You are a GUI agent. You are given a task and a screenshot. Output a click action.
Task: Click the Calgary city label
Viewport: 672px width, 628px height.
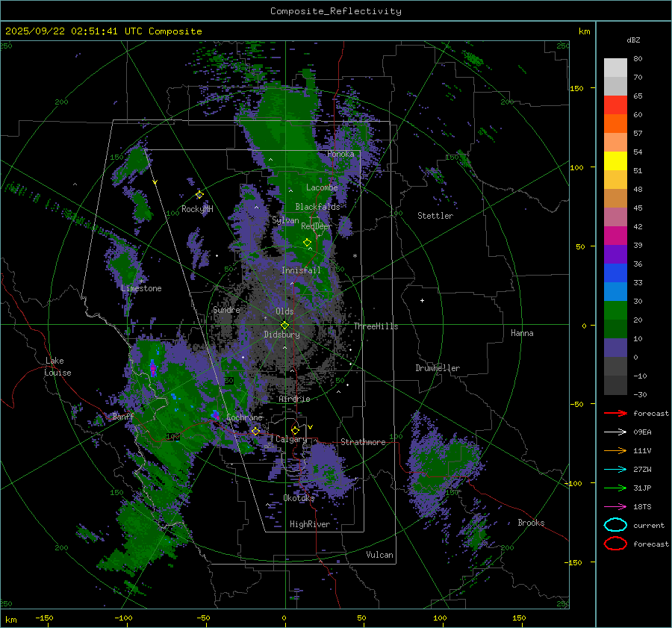pyautogui.click(x=291, y=440)
